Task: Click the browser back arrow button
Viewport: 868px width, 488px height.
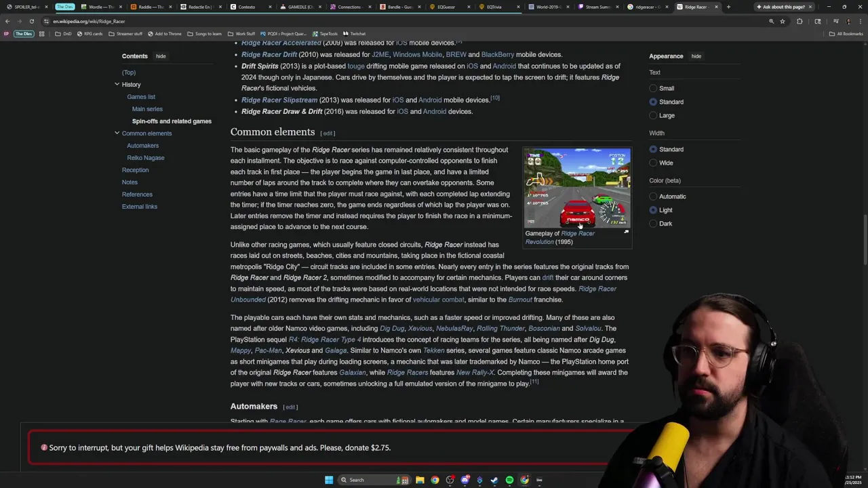Action: 7,21
